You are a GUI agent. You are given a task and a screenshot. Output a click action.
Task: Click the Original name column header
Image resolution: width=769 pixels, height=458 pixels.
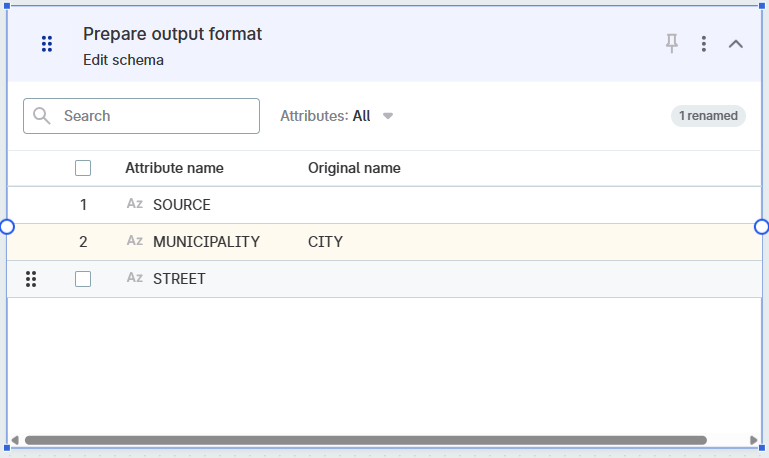point(354,168)
